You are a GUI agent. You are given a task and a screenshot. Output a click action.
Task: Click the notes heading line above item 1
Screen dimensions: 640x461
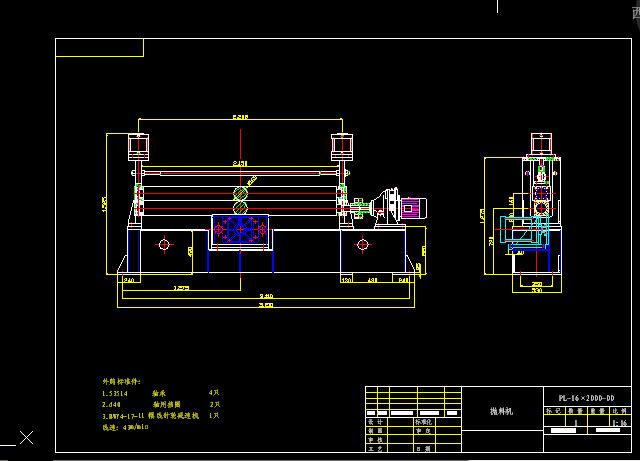point(121,382)
